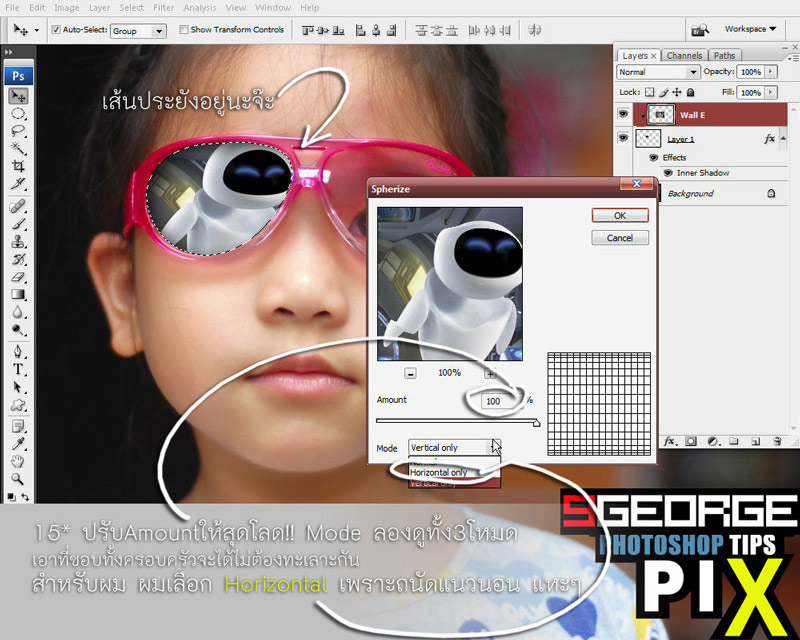Toggle Inner Shadow effect visibility
Viewport: 800px width, 640px height.
coord(668,173)
